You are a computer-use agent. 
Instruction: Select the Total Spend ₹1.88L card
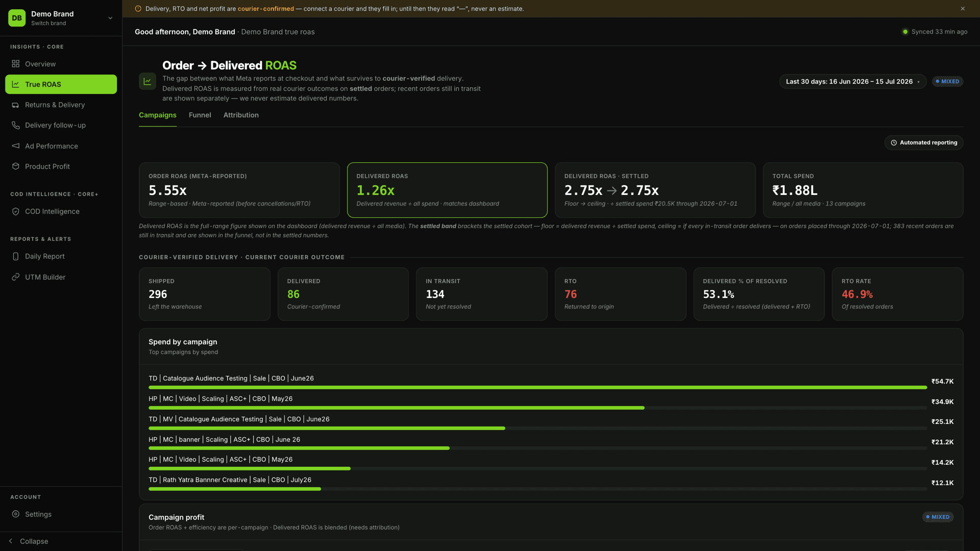coord(863,190)
